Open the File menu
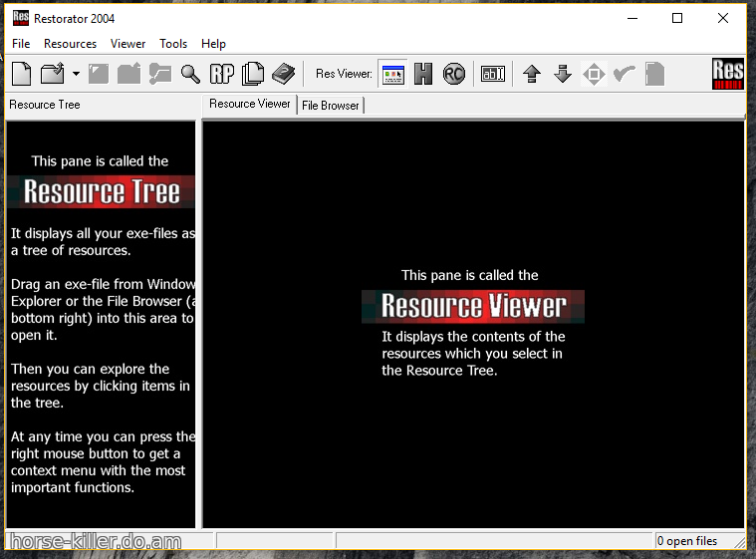 coord(21,44)
